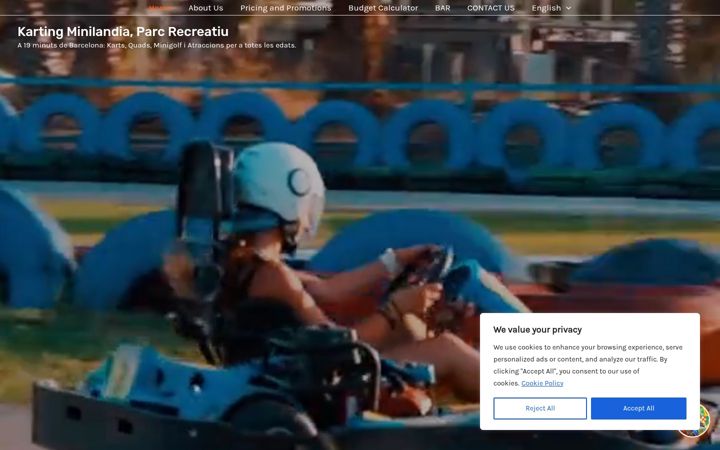
Task: Click the 'We value your privacy' heading
Action: click(537, 330)
